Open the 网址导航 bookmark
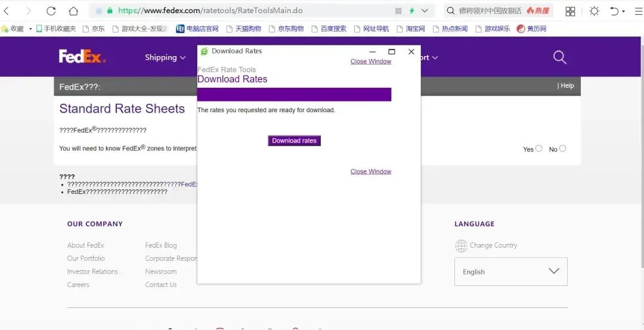 pyautogui.click(x=371, y=29)
